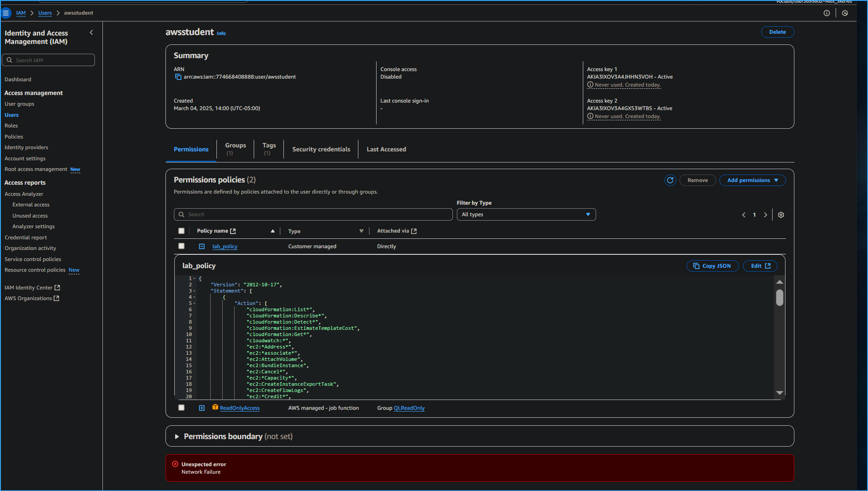Open the IAM navigation hamburger menu
Viewport: 868px width, 491px height.
[6, 13]
